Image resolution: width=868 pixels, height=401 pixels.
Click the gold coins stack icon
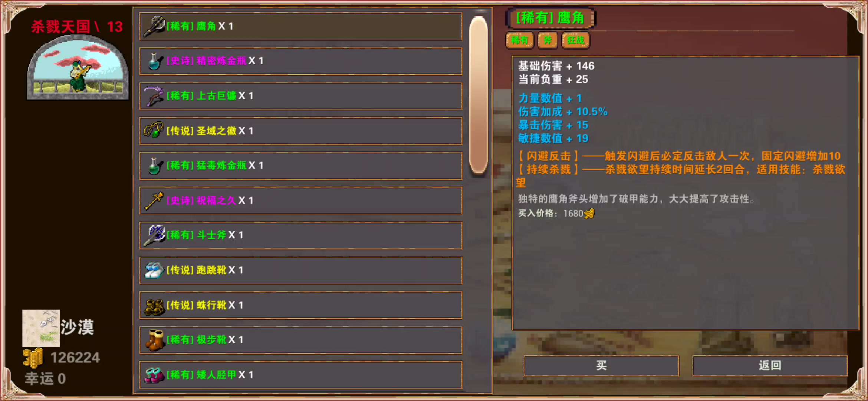(x=33, y=358)
